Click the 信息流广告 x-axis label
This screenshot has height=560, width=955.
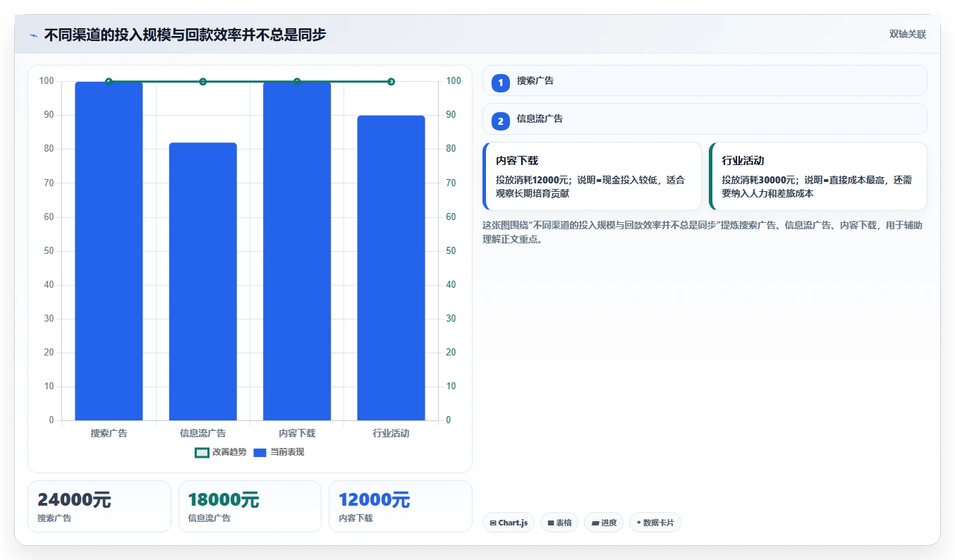[203, 433]
